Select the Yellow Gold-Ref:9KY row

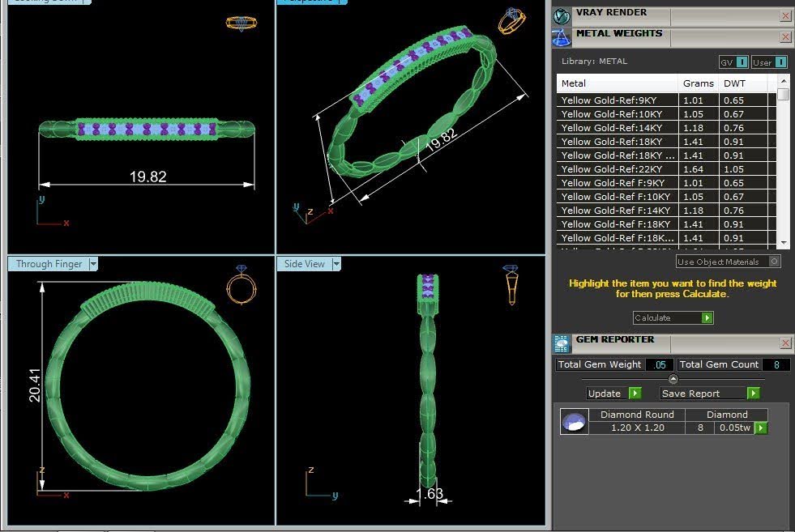coord(666,100)
